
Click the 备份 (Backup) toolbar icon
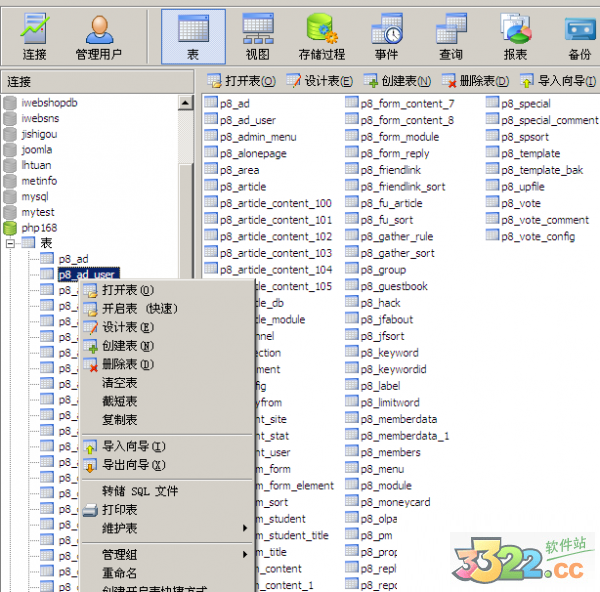[x=579, y=37]
